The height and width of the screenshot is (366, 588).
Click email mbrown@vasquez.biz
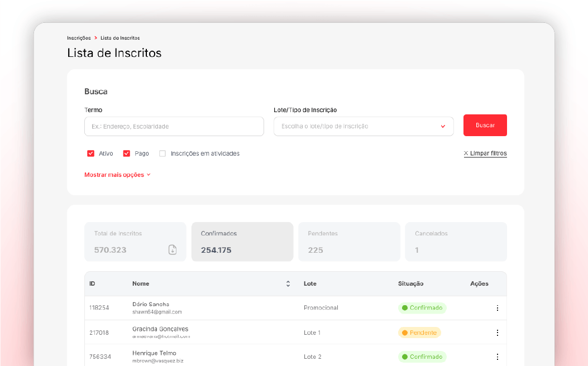tap(158, 361)
